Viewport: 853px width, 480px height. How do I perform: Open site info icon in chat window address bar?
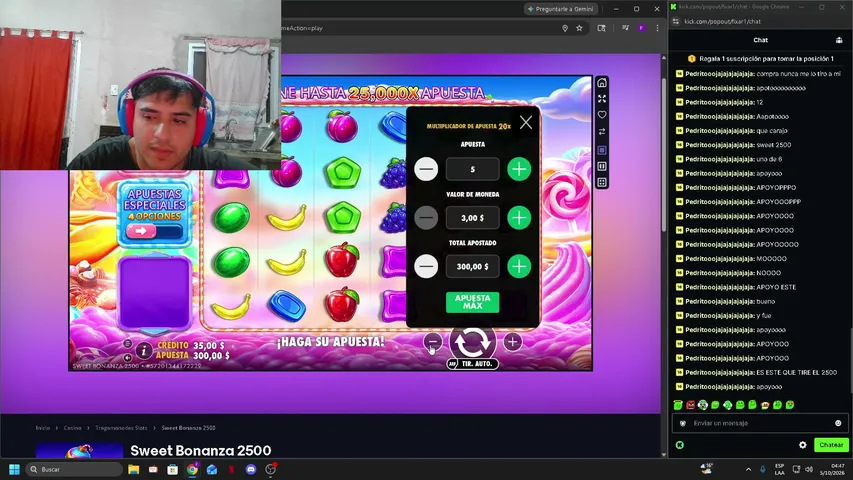(x=676, y=21)
